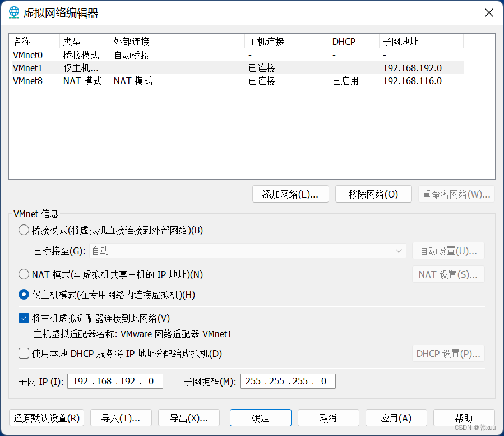Image resolution: width=504 pixels, height=436 pixels.
Task: Click the 主机连接 column header
Action: click(287, 42)
